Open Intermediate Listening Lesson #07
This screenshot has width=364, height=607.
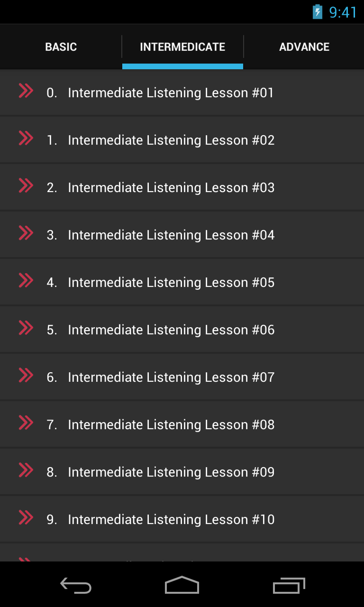tap(182, 377)
